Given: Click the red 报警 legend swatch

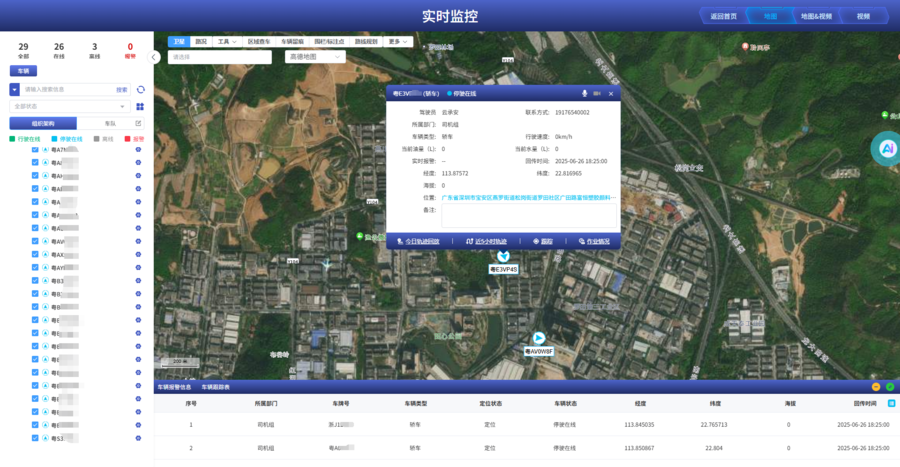Looking at the screenshot, I should pos(127,139).
